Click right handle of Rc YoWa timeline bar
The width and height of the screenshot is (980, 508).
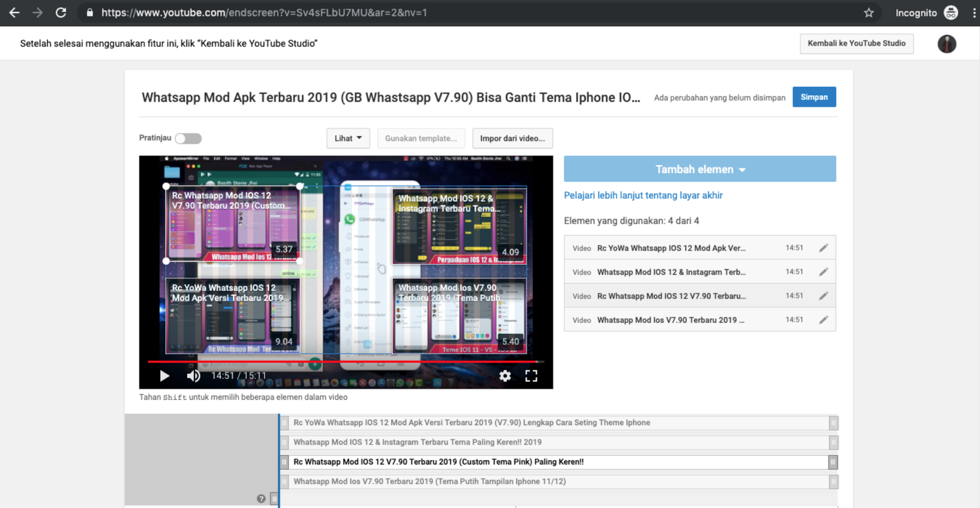pos(833,423)
